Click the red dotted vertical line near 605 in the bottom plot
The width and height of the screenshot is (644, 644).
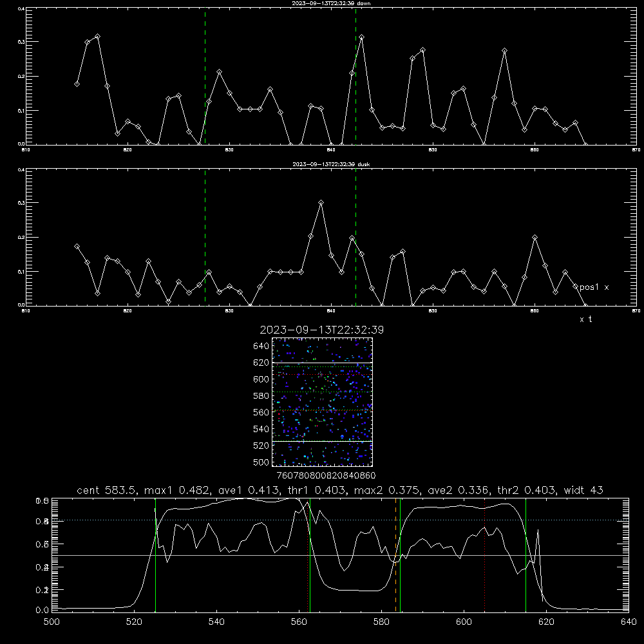[485, 555]
